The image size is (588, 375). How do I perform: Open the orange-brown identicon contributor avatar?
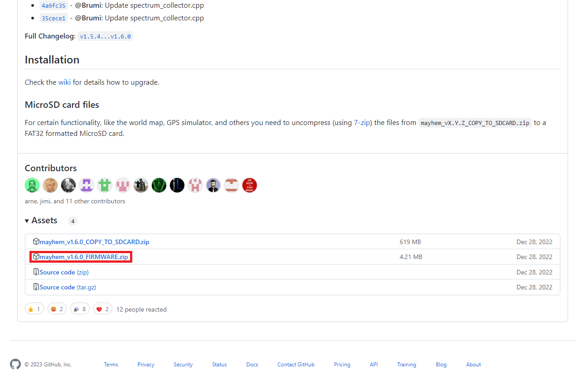tap(231, 185)
